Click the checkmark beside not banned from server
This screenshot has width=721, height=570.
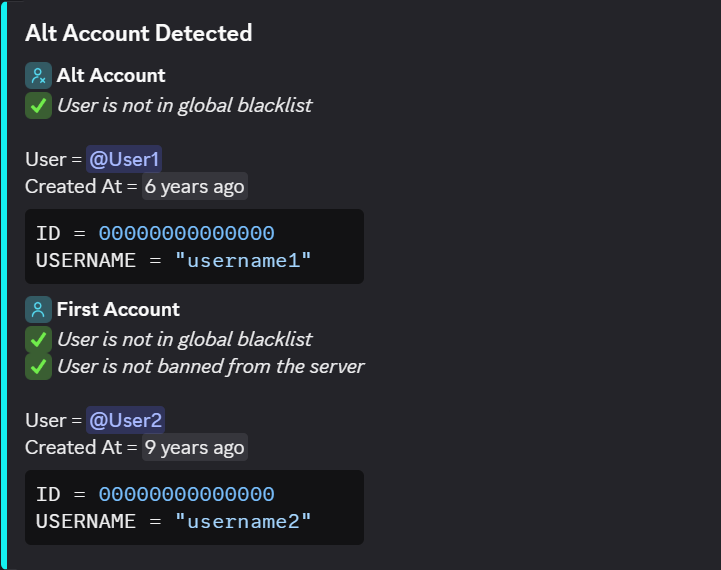pos(38,366)
